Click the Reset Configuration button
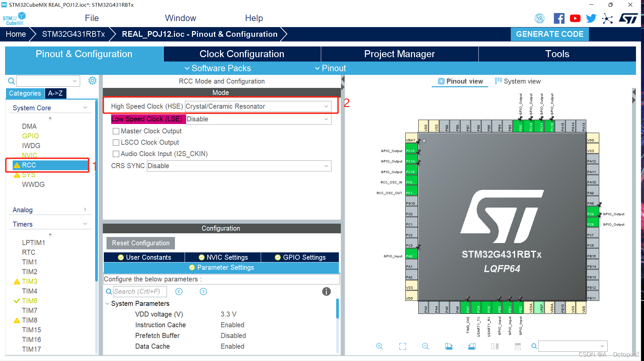This screenshot has height=361, width=644. point(141,243)
